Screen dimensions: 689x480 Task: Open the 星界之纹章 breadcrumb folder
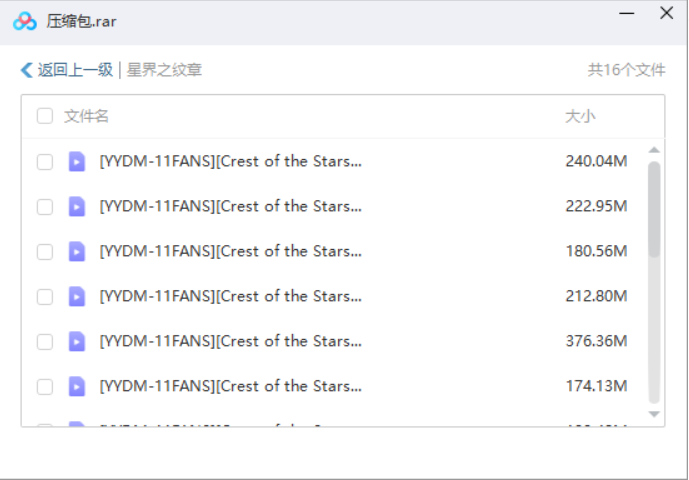pos(164,70)
